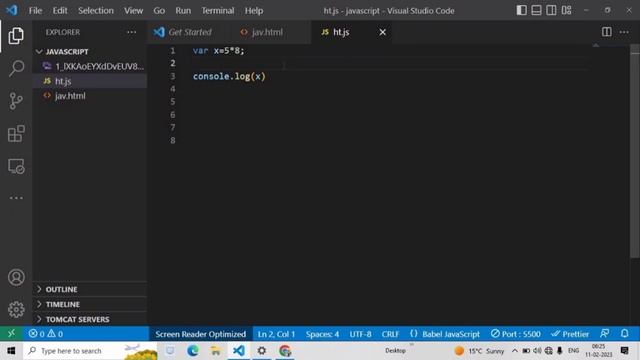Click line number 5 in the gutter
640x360 pixels.
pyautogui.click(x=173, y=102)
